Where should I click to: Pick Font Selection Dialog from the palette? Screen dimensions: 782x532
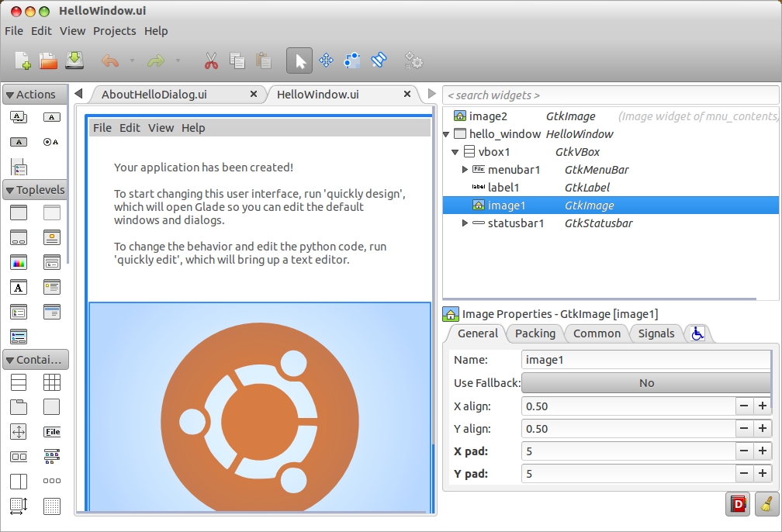pos(19,287)
